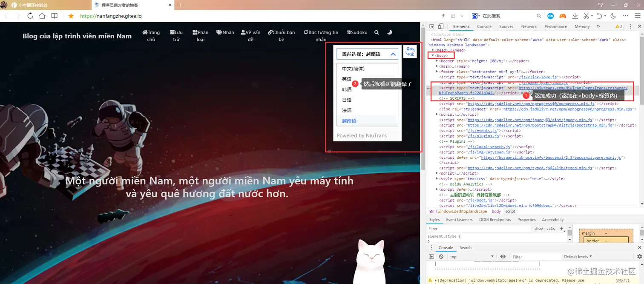The height and width of the screenshot is (284, 644).
Task: Click the user avatar in the tab bar
Action: 3,5
